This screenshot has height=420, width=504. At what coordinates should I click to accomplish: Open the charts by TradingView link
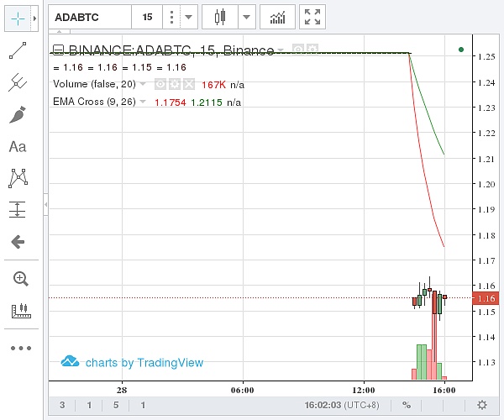point(132,362)
